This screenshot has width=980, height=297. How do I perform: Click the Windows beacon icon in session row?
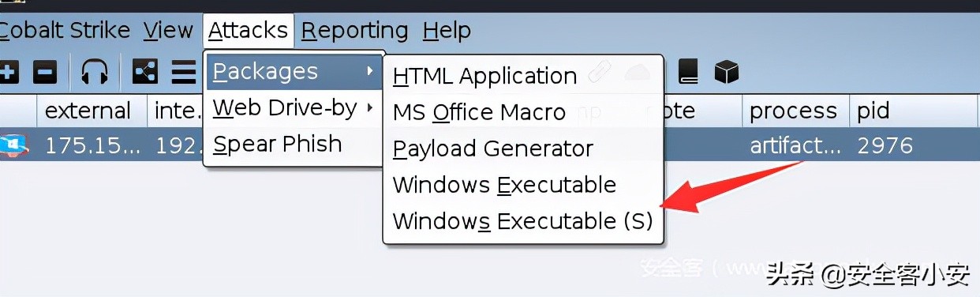[x=13, y=145]
